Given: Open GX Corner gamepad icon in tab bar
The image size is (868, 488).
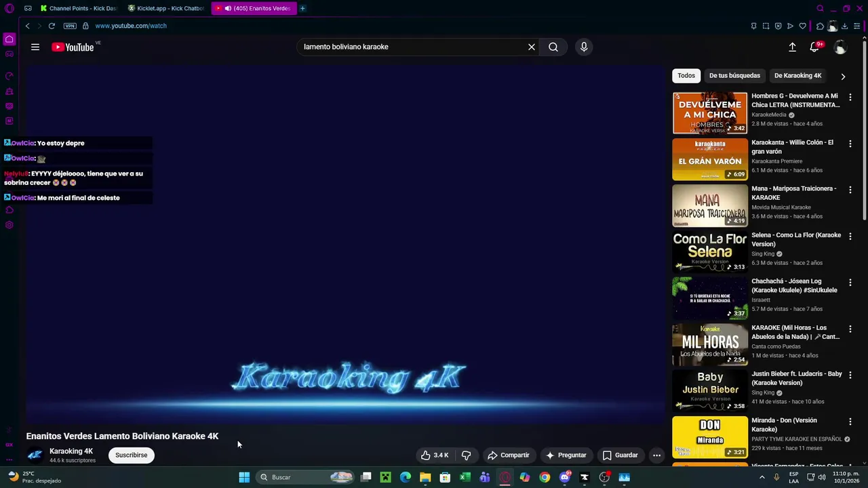Looking at the screenshot, I should click(28, 8).
